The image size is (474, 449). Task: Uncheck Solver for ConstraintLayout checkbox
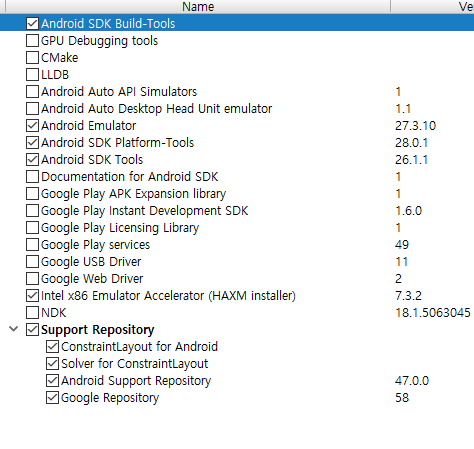point(52,364)
